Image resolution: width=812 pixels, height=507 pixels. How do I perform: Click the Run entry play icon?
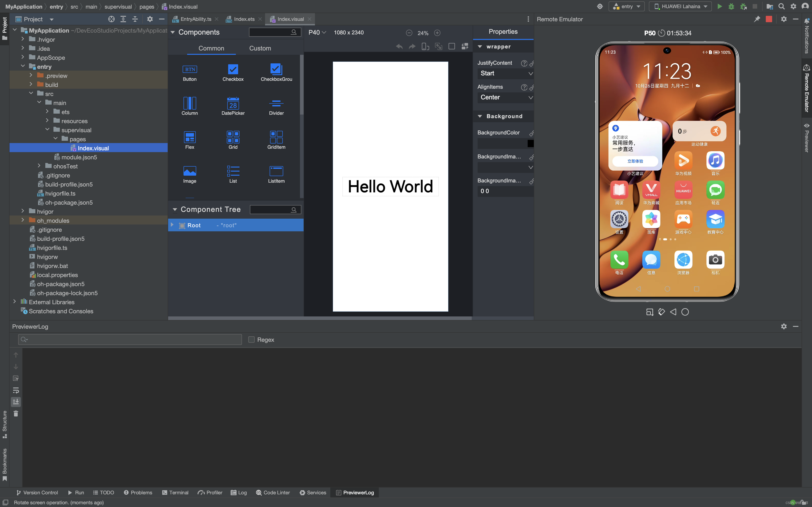pos(719,6)
